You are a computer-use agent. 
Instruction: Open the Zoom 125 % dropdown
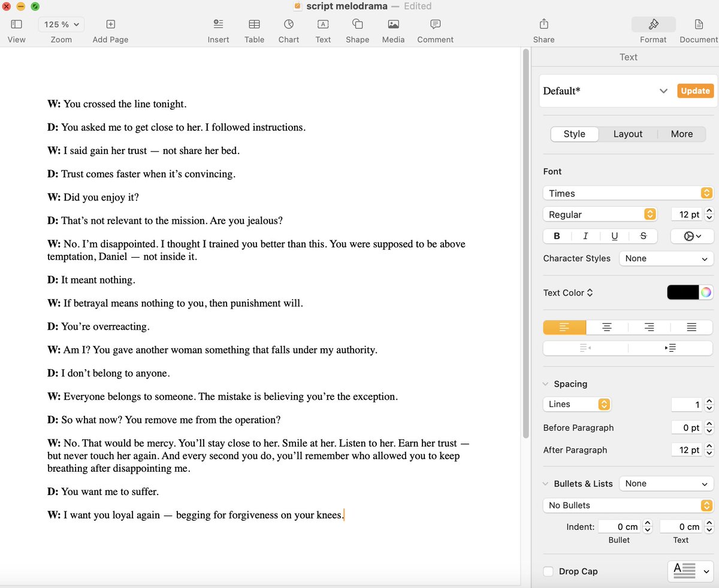click(61, 25)
